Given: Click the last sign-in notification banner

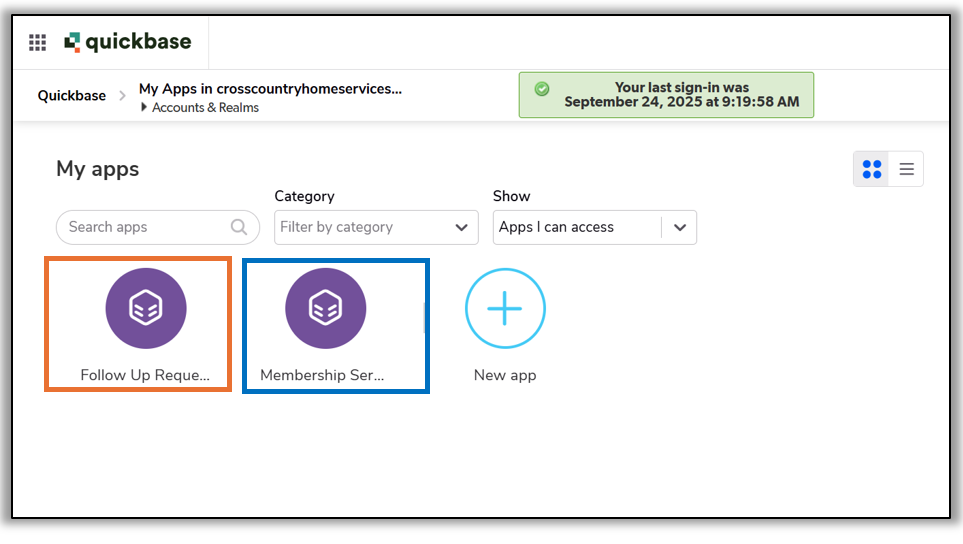Looking at the screenshot, I should [680, 95].
